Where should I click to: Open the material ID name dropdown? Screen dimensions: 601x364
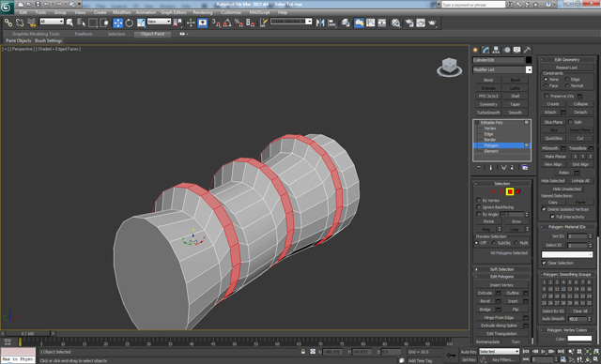[x=567, y=254]
